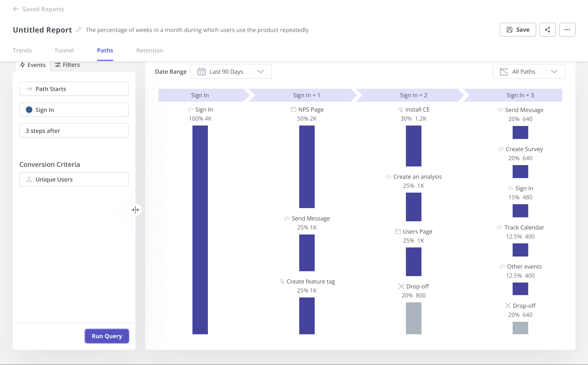Select the Funnel tab

tap(64, 50)
